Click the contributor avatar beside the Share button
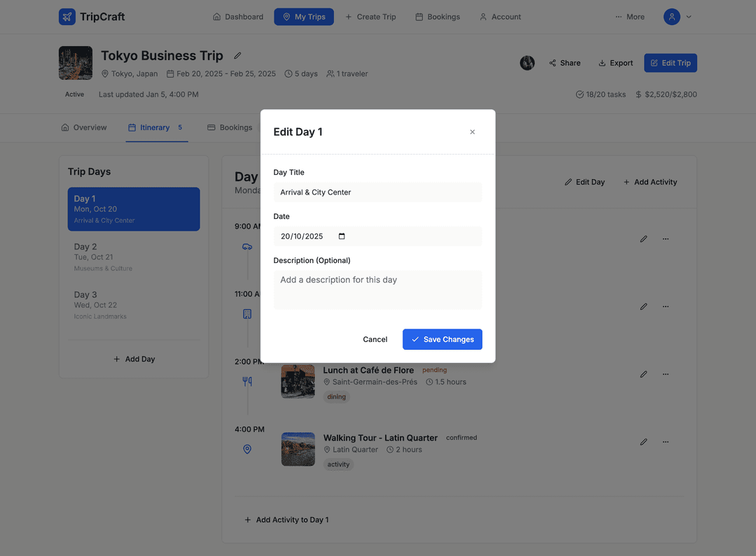Screen dimensions: 756x556 527,63
